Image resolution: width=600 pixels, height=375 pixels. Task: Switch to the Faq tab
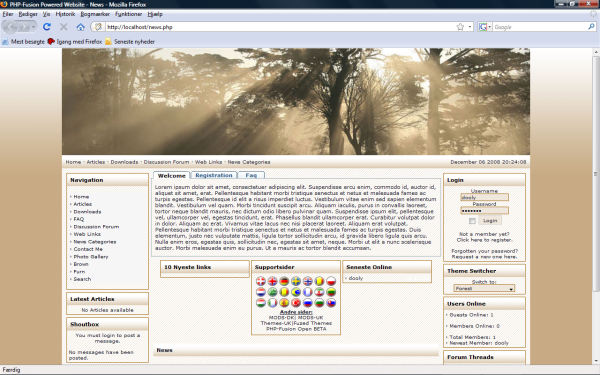coord(251,175)
